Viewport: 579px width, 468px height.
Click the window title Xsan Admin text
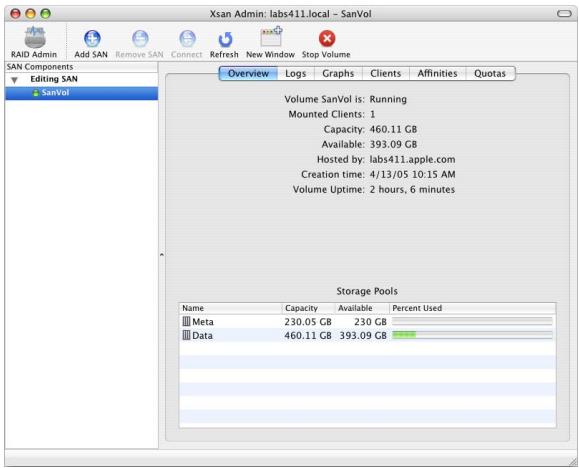(291, 14)
